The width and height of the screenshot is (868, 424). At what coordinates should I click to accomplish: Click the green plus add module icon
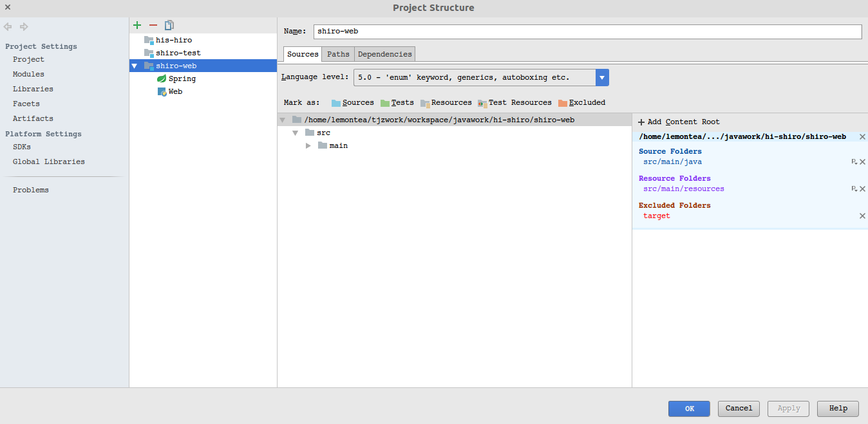pyautogui.click(x=137, y=25)
